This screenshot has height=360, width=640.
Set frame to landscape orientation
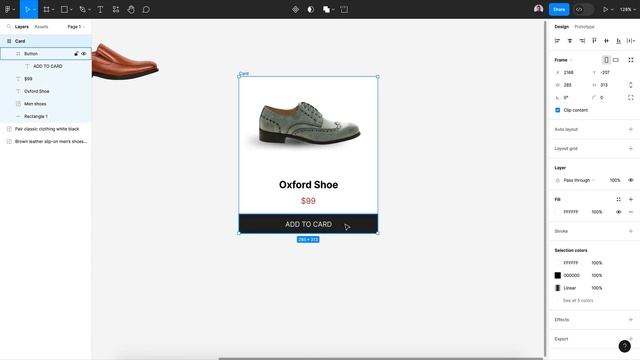coord(616,60)
